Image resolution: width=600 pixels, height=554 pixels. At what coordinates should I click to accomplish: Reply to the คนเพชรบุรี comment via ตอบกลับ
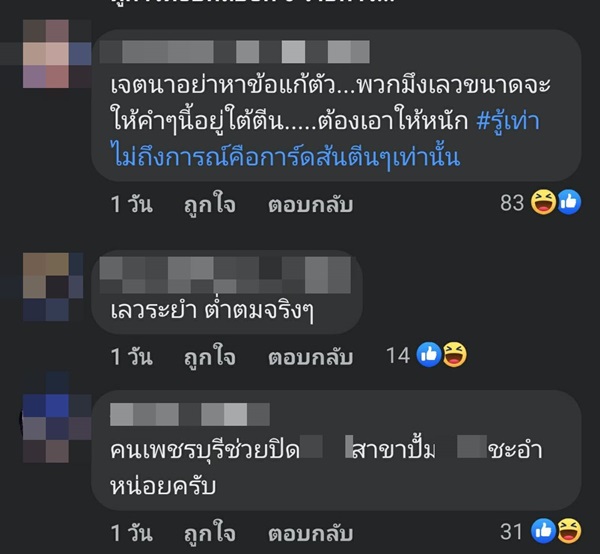(310, 534)
